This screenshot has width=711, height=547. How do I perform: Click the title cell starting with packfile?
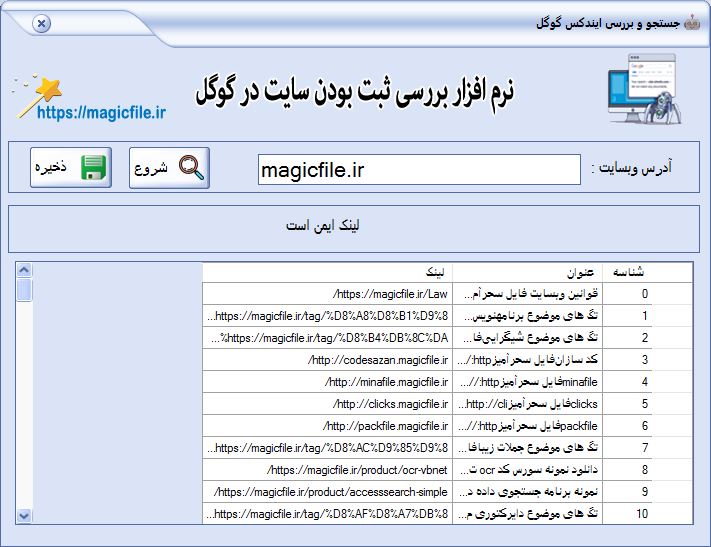point(527,426)
